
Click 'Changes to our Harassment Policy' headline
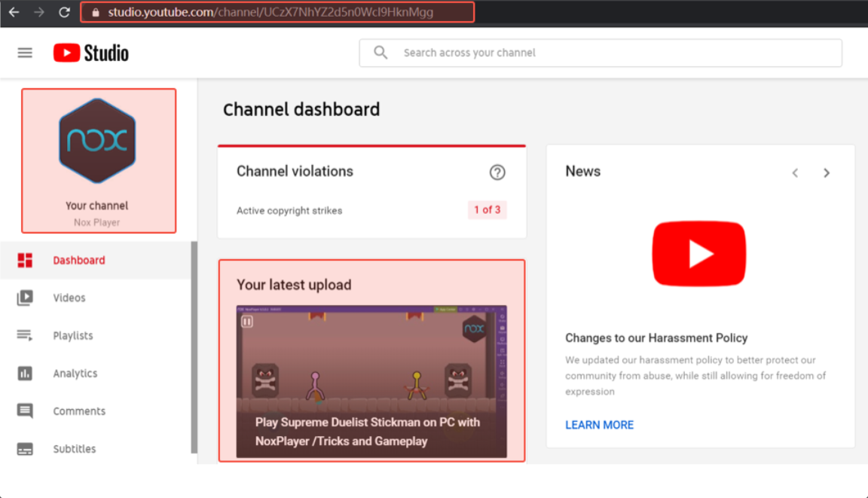(656, 338)
